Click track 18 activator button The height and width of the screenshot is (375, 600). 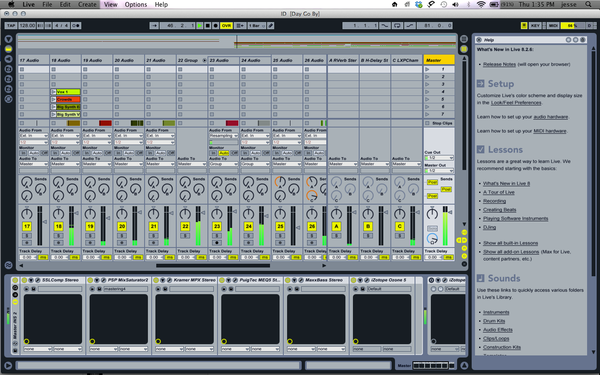pyautogui.click(x=58, y=226)
